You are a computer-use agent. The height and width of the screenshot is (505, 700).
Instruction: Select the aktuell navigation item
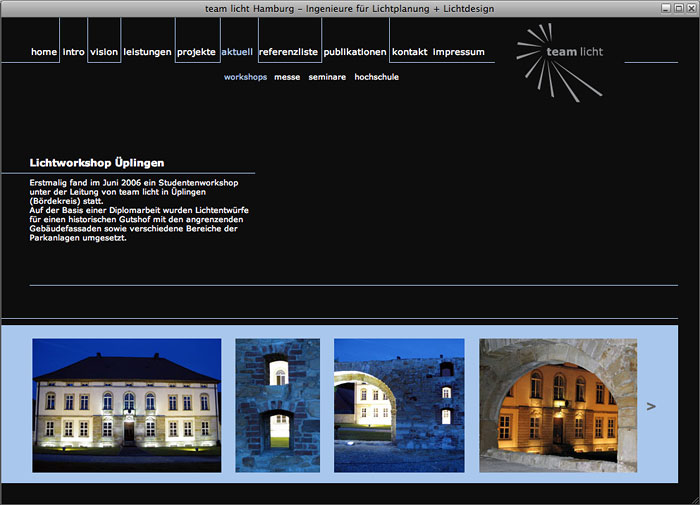point(237,52)
